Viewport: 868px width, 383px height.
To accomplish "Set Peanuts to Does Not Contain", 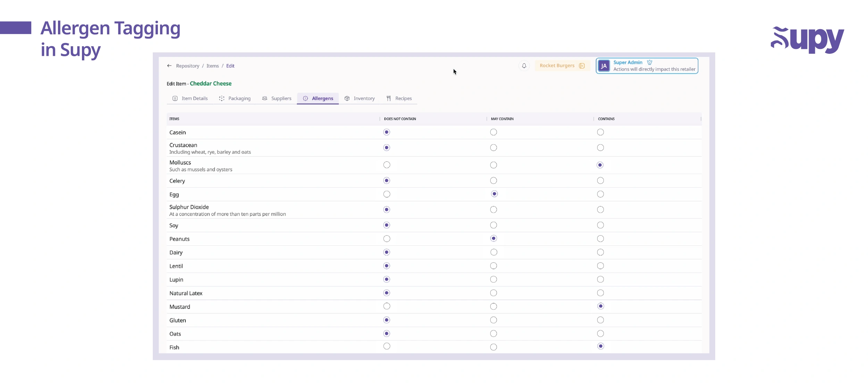I will (x=387, y=239).
